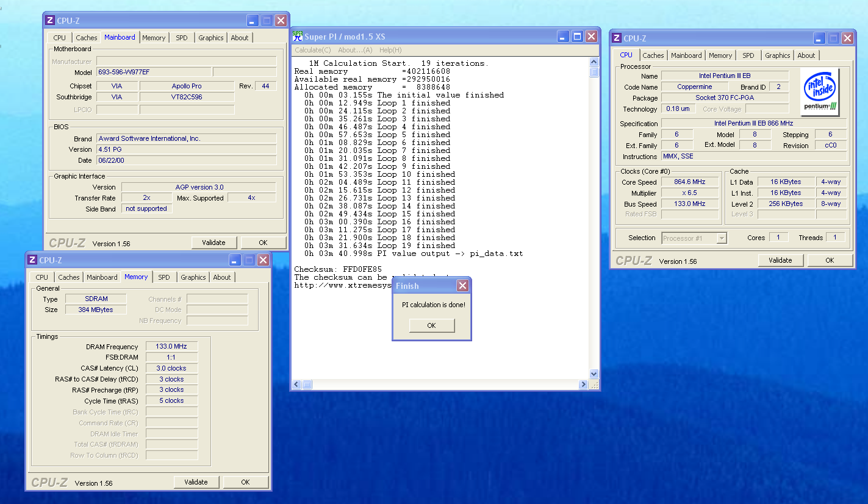Confirm OK in PI calculation done dialog
The width and height of the screenshot is (868, 504).
click(431, 325)
